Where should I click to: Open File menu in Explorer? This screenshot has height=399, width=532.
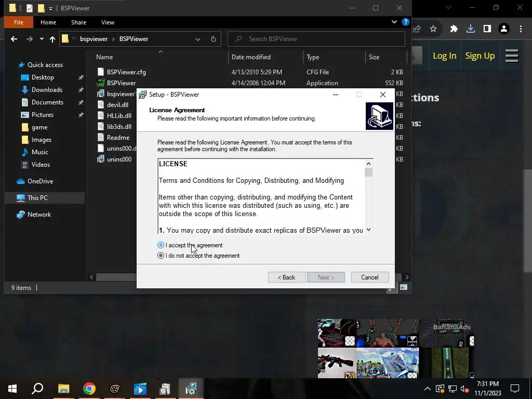point(19,22)
